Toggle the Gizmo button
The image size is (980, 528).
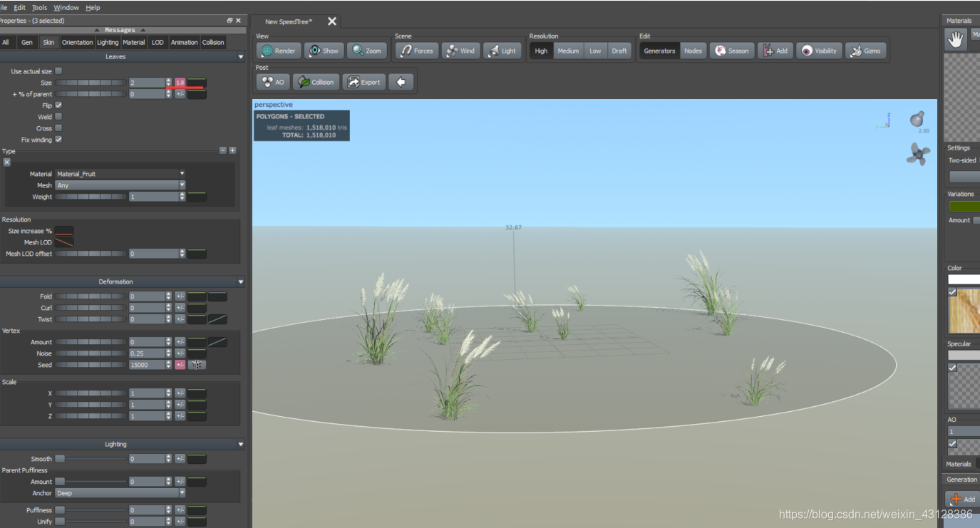click(x=866, y=51)
